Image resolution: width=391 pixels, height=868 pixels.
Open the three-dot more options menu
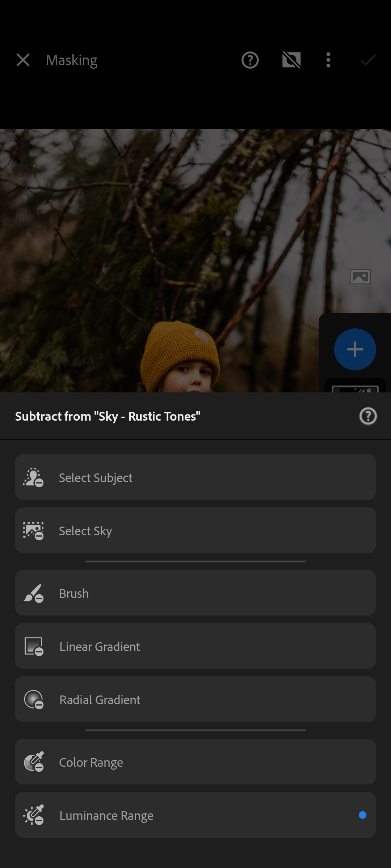328,60
